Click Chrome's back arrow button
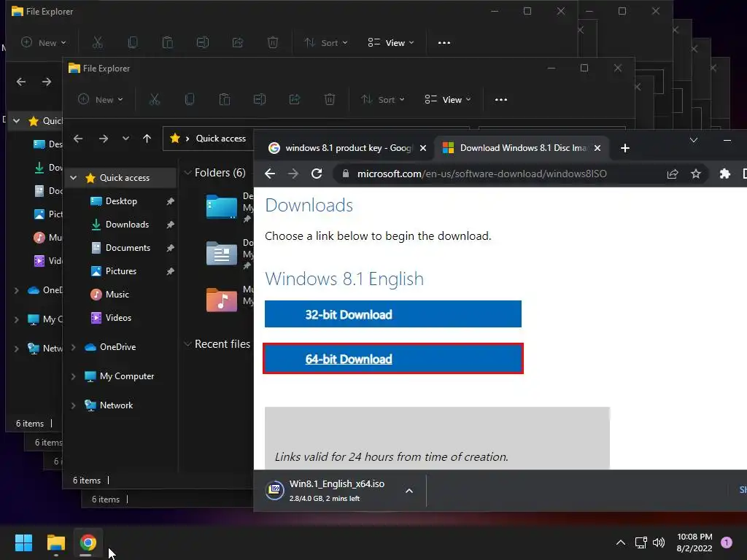Image resolution: width=747 pixels, height=560 pixels. click(x=270, y=174)
